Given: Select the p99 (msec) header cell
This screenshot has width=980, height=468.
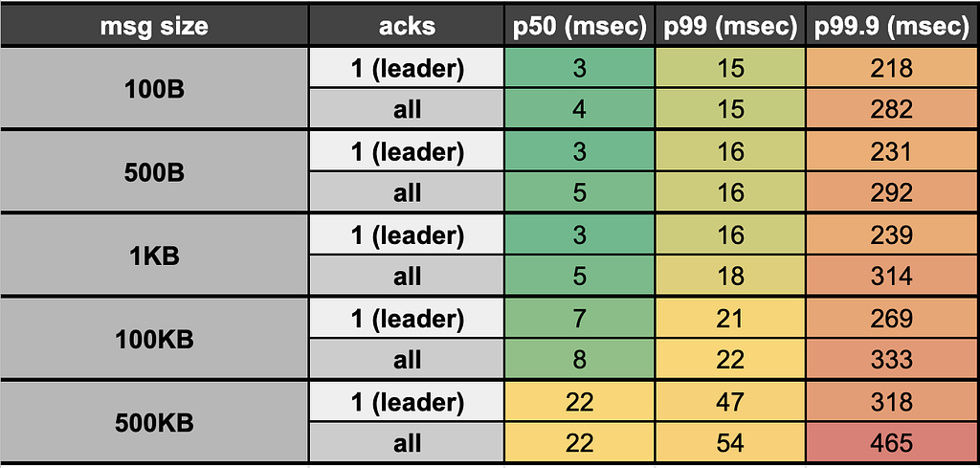Looking at the screenshot, I should point(730,26).
